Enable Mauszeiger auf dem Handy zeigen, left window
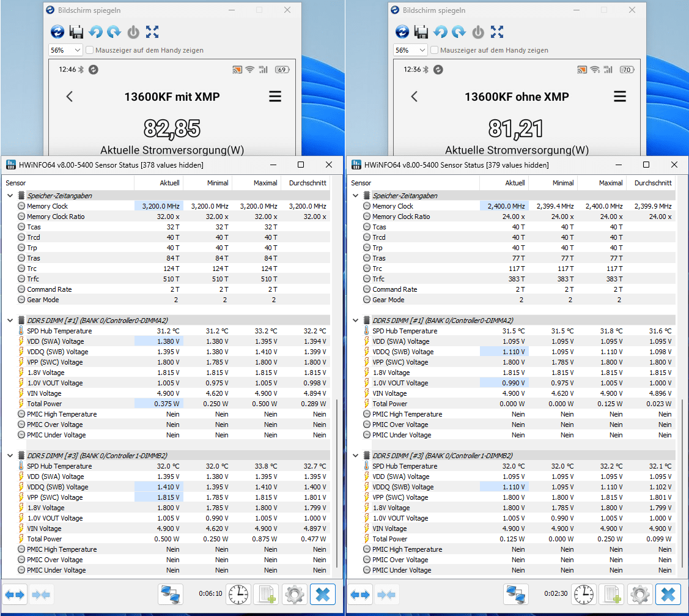689x616 pixels. pyautogui.click(x=90, y=50)
